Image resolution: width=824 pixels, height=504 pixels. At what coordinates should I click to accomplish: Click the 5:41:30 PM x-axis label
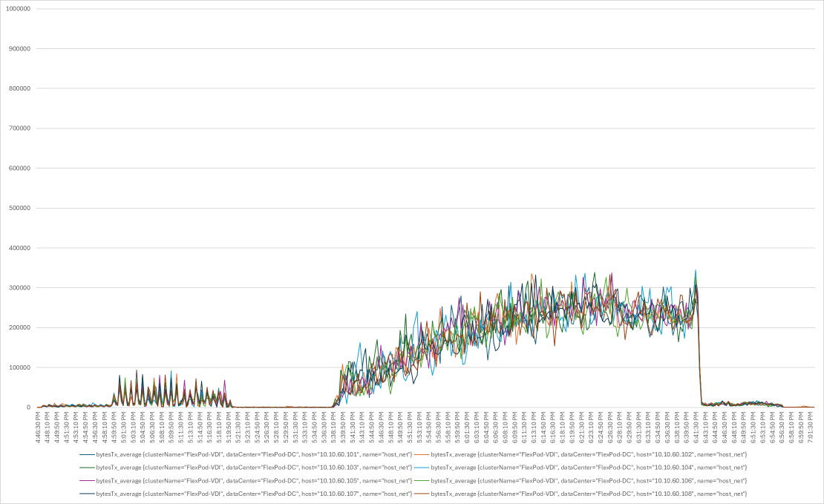pyautogui.click(x=353, y=428)
